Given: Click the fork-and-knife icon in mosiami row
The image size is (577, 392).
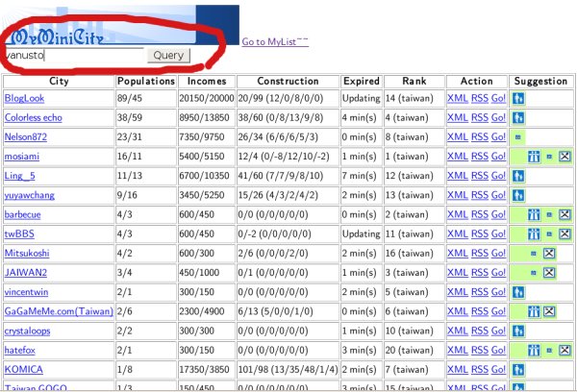Looking at the screenshot, I should [564, 157].
